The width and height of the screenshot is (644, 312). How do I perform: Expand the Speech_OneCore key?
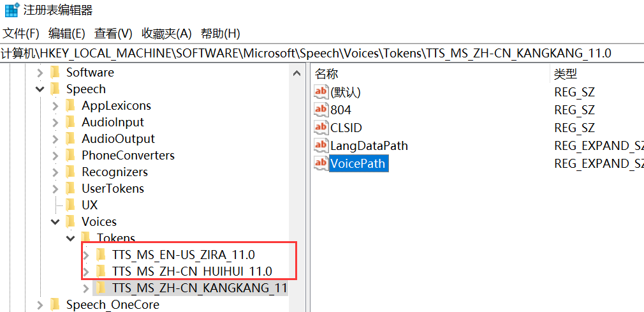tap(40, 305)
